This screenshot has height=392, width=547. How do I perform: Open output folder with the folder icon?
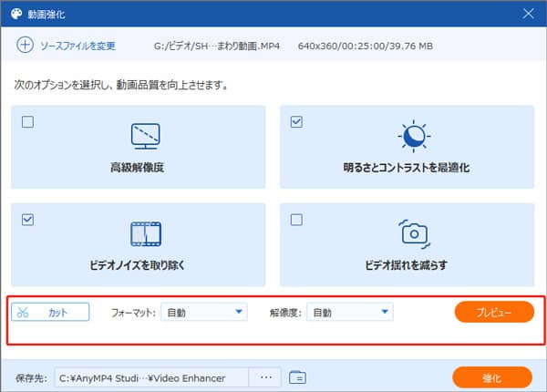pyautogui.click(x=296, y=377)
